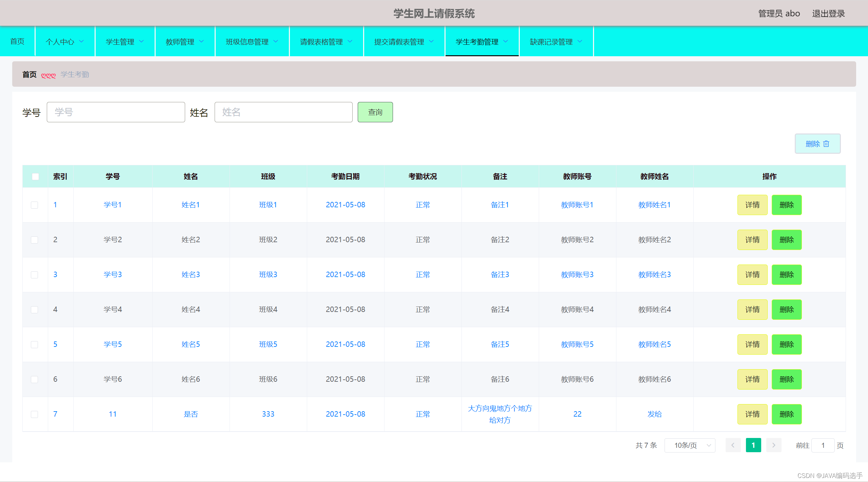868x482 pixels.
Task: Check the checkbox for row 学号3
Action: 35,275
